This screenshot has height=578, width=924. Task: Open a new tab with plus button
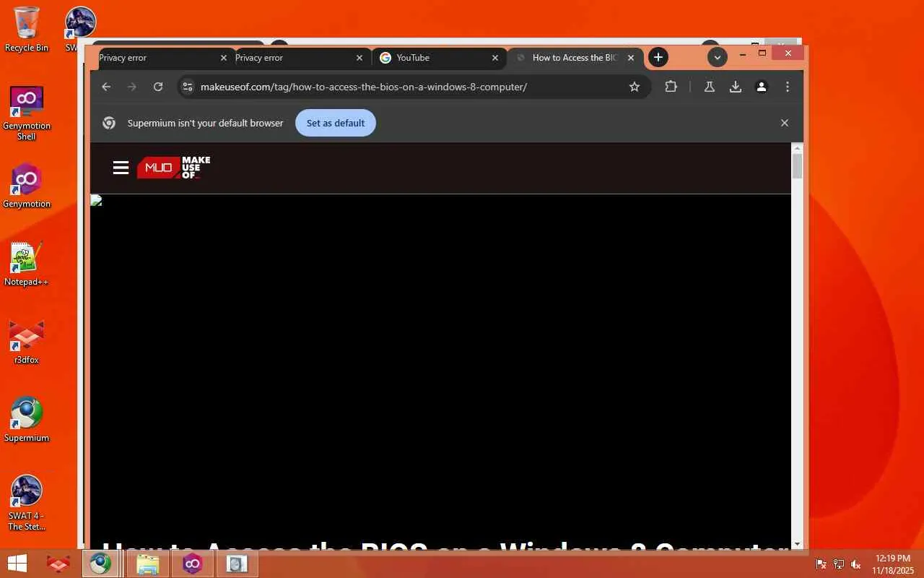(658, 57)
